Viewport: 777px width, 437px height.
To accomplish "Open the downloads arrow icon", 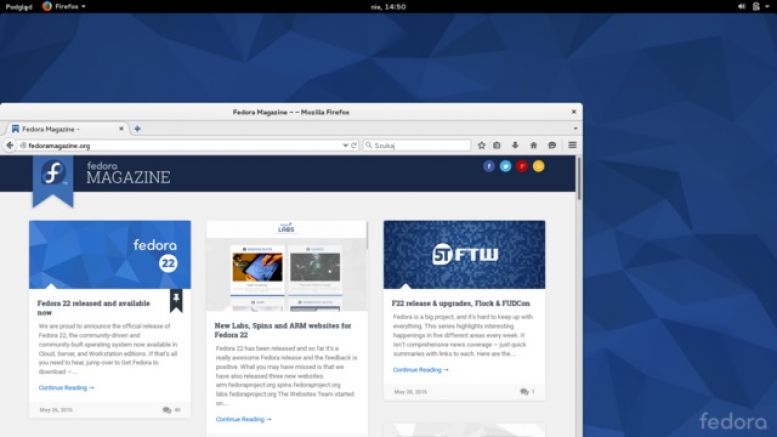I will [x=515, y=145].
